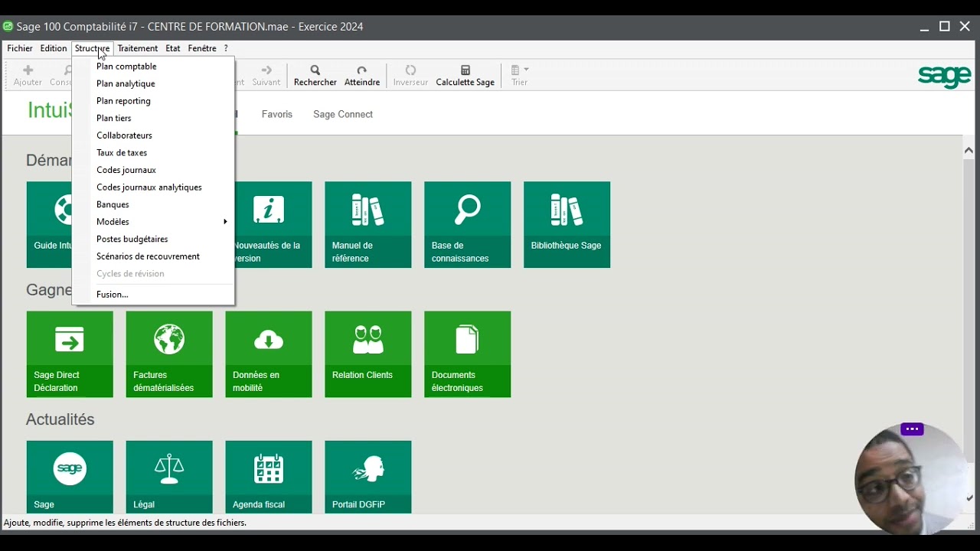980x551 pixels.
Task: Click the Sage app icon in title bar
Action: pyautogui.click(x=8, y=26)
